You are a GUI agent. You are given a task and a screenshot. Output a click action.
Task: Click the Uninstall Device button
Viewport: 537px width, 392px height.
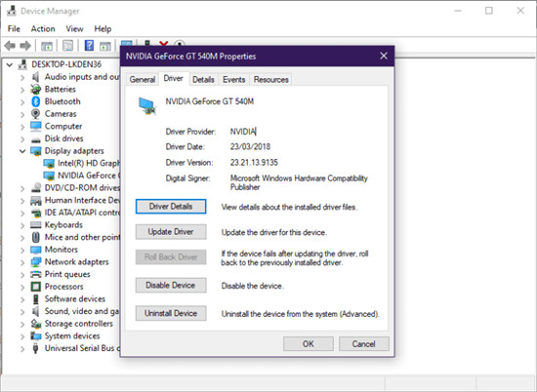click(171, 313)
